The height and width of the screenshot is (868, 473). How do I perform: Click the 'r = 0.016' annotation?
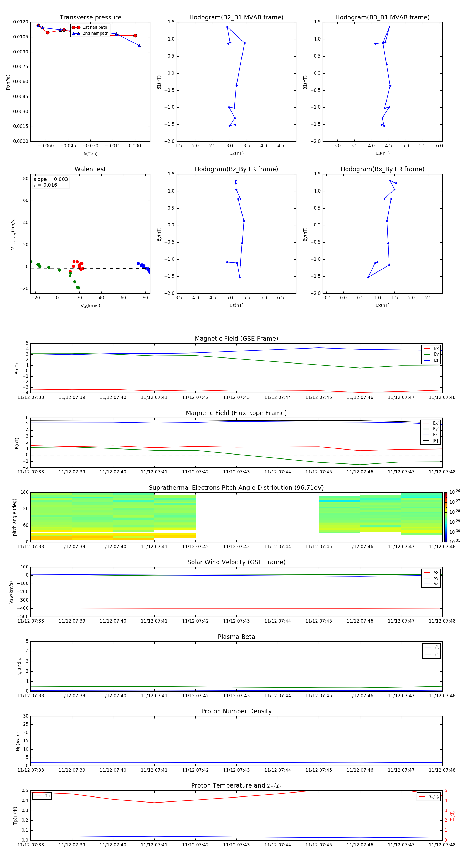(x=45, y=185)
